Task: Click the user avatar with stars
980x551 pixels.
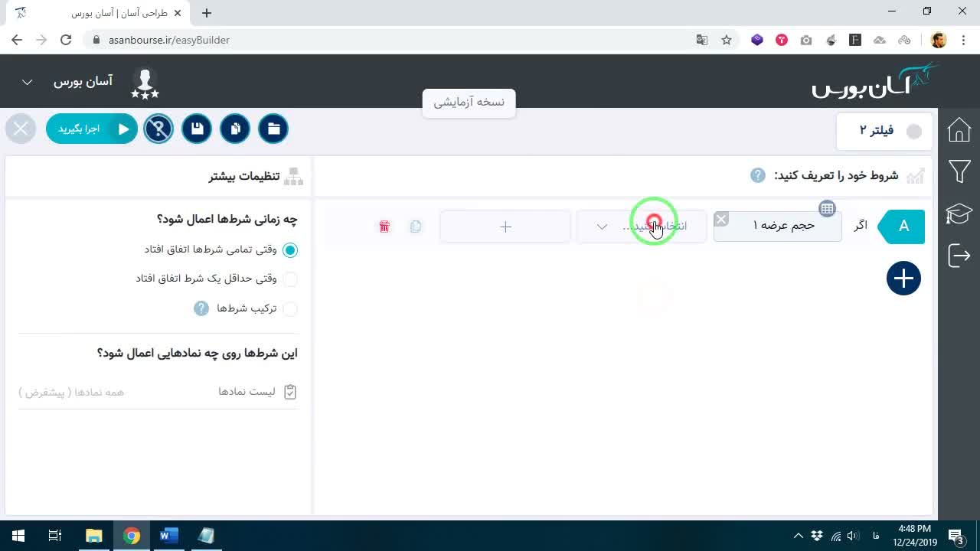Action: (x=145, y=83)
